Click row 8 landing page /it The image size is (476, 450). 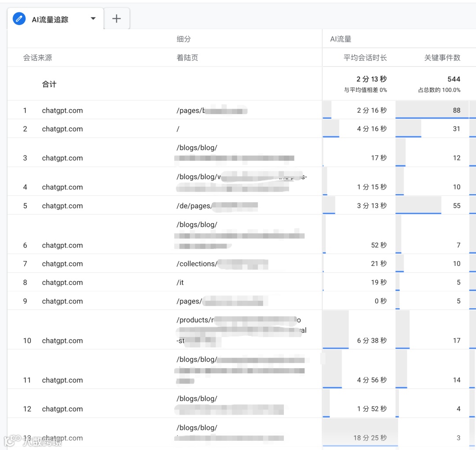(x=180, y=283)
